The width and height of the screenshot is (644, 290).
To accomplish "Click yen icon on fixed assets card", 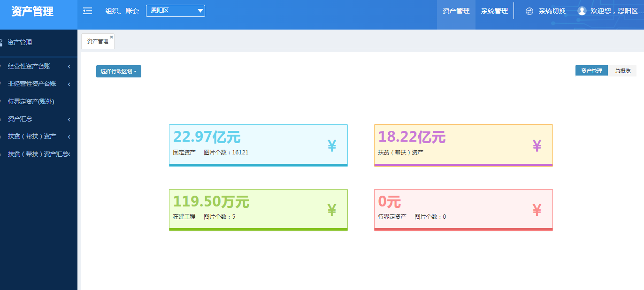I will pos(332,146).
